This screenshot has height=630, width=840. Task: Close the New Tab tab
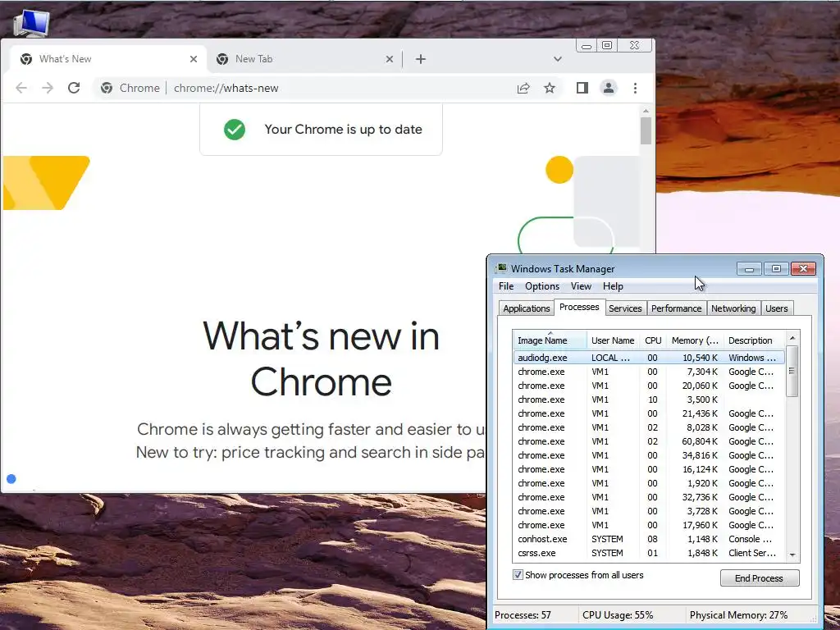coord(390,59)
